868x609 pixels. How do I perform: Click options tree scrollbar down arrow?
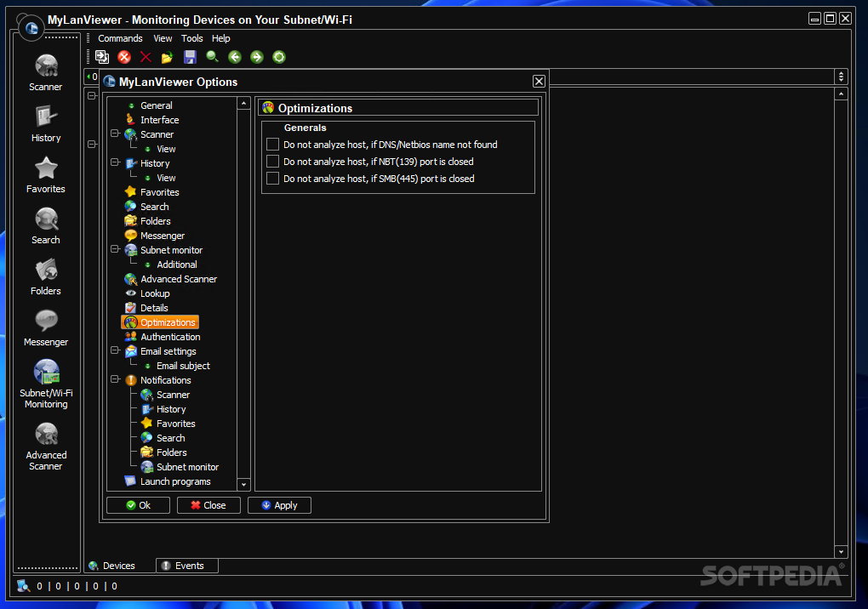click(x=243, y=485)
